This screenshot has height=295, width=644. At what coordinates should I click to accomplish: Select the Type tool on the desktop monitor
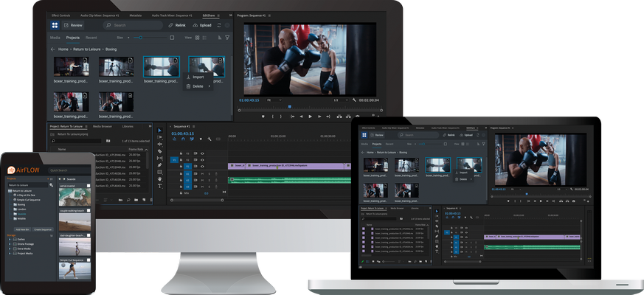coord(160,186)
